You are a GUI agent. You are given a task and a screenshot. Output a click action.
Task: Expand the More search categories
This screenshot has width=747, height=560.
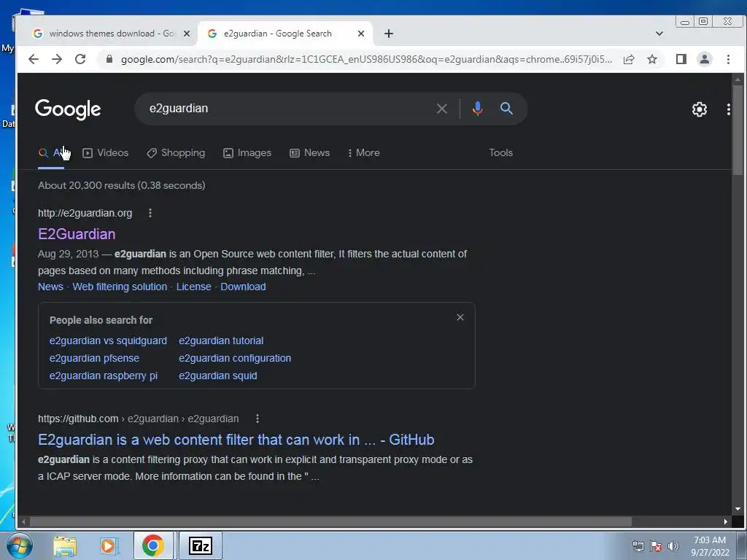click(363, 153)
